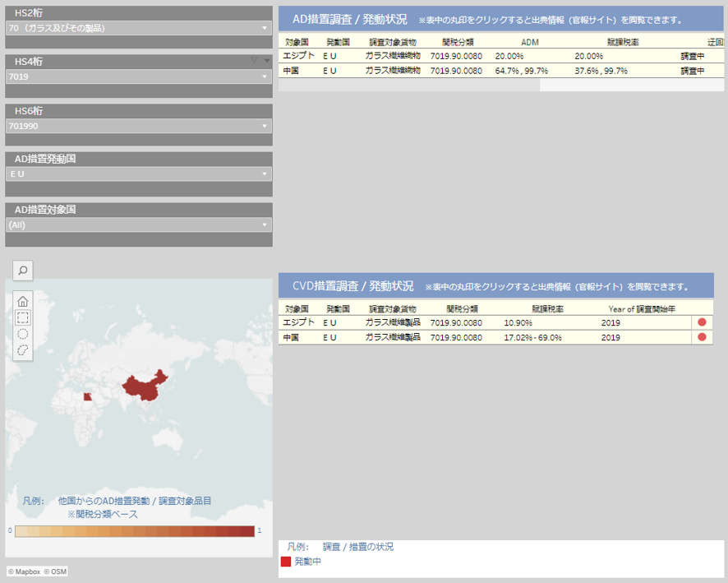The height and width of the screenshot is (583, 728).
Task: Open the map search magnifier tool
Action: tap(23, 271)
